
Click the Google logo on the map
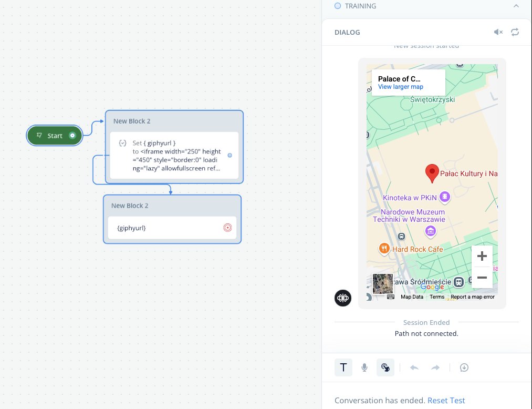point(432,287)
